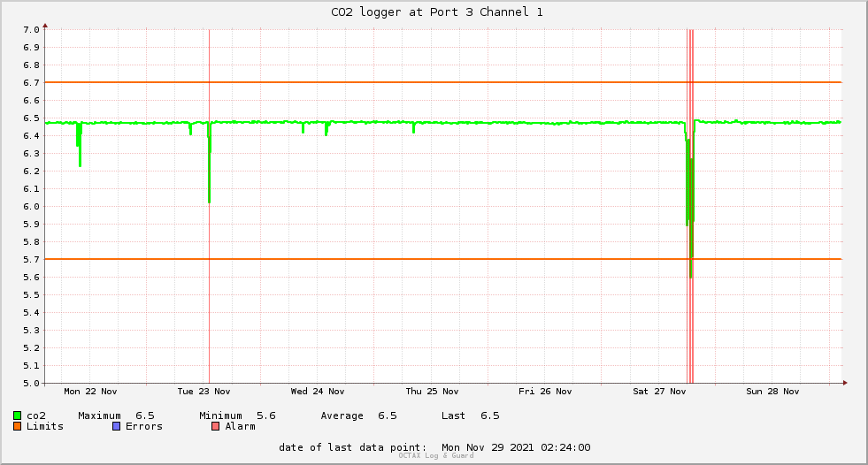
Task: Click the 'co2' legend label
Action: click(x=36, y=415)
